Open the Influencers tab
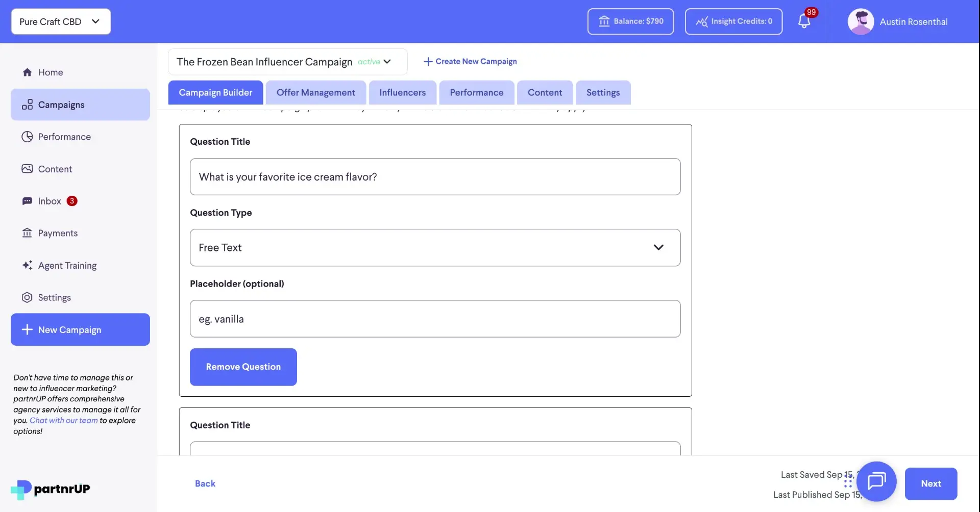Image resolution: width=980 pixels, height=512 pixels. (x=402, y=92)
